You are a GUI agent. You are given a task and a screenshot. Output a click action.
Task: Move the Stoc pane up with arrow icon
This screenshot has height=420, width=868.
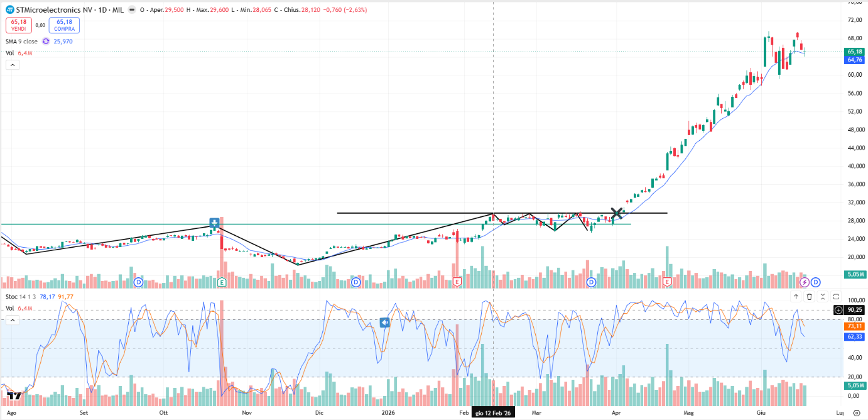coord(796,297)
